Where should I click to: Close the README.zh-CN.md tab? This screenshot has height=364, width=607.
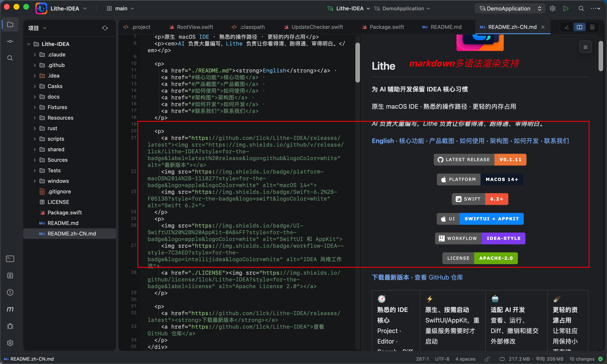(543, 27)
